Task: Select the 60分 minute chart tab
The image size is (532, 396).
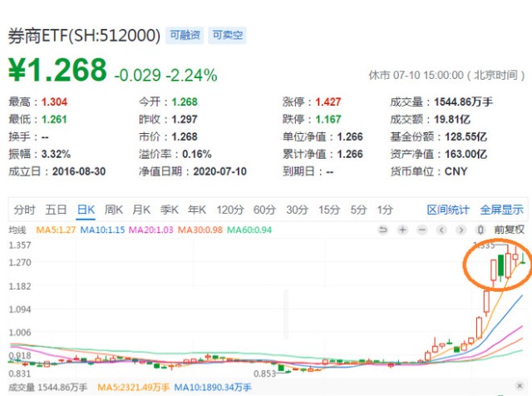Action: click(264, 210)
